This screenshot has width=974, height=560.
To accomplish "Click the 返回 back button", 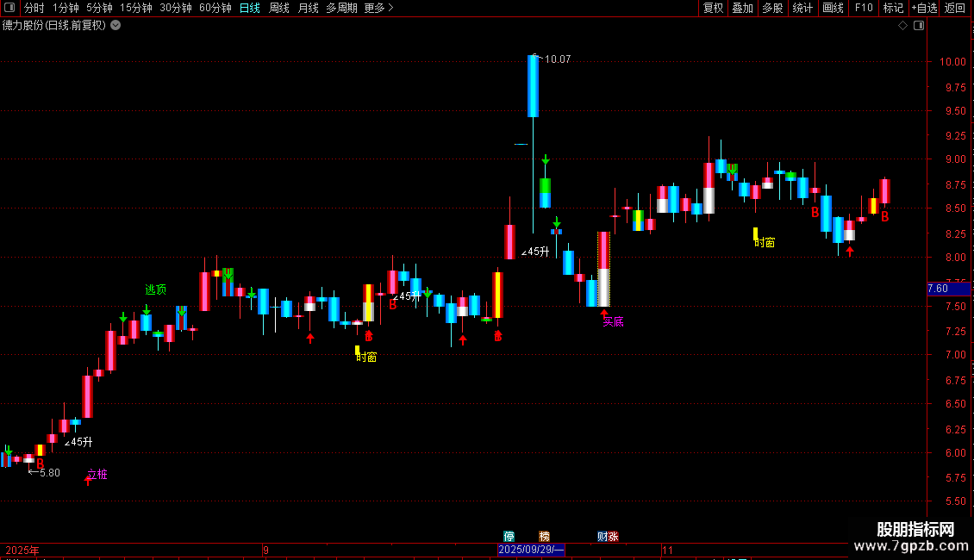I will click(x=955, y=8).
